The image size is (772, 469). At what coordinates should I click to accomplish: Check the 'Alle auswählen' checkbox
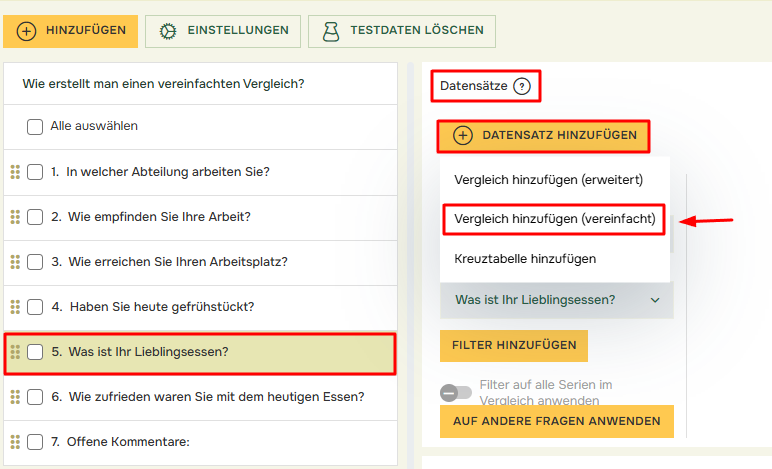[35, 127]
